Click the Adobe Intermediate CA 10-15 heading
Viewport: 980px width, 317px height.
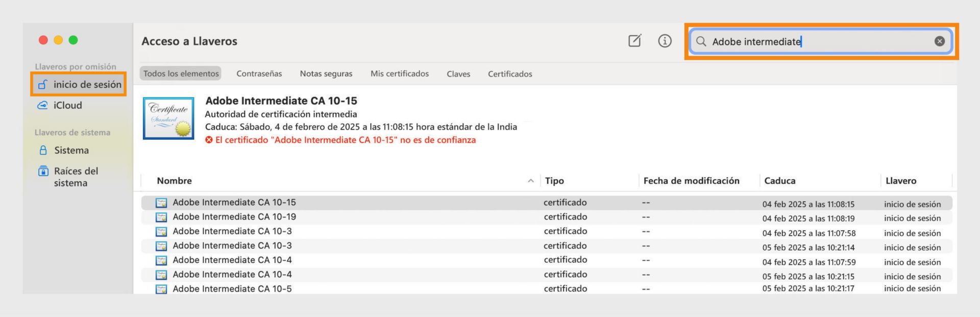pyautogui.click(x=281, y=101)
